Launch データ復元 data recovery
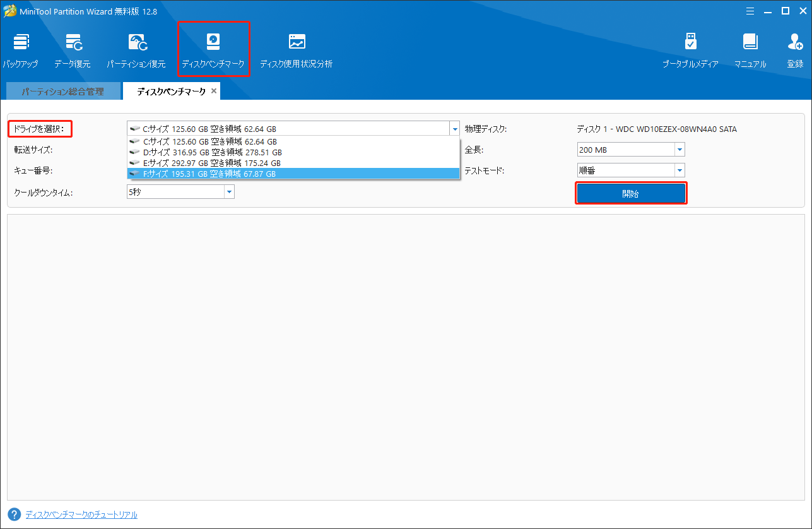This screenshot has width=812, height=529. click(x=73, y=51)
